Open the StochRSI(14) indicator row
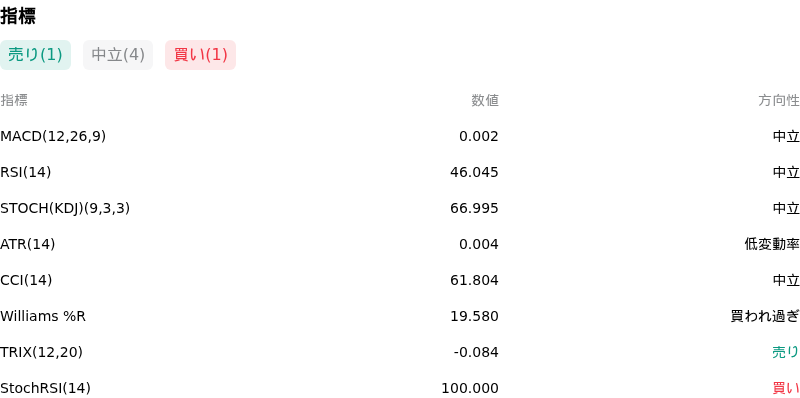The image size is (800, 398). point(400,388)
